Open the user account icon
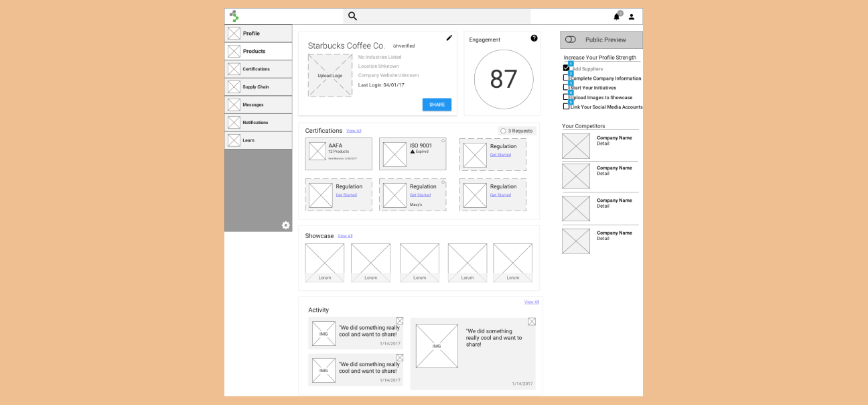 point(632,17)
